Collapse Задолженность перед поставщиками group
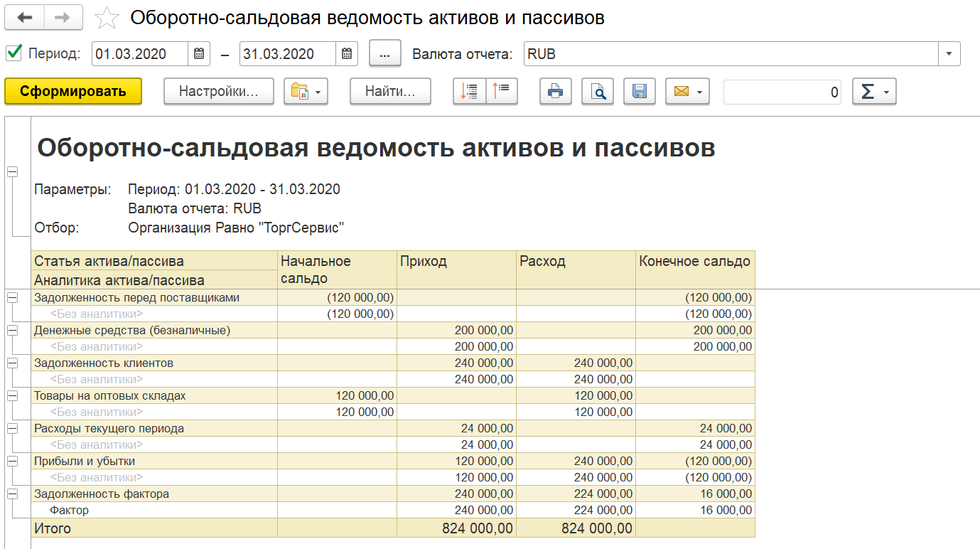The image size is (980, 549). pos(11,298)
